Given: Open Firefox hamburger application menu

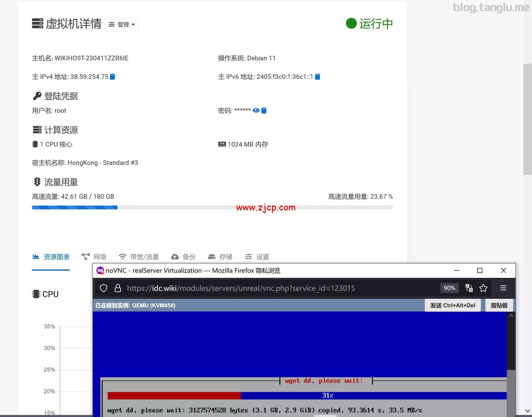Looking at the screenshot, I should (503, 288).
